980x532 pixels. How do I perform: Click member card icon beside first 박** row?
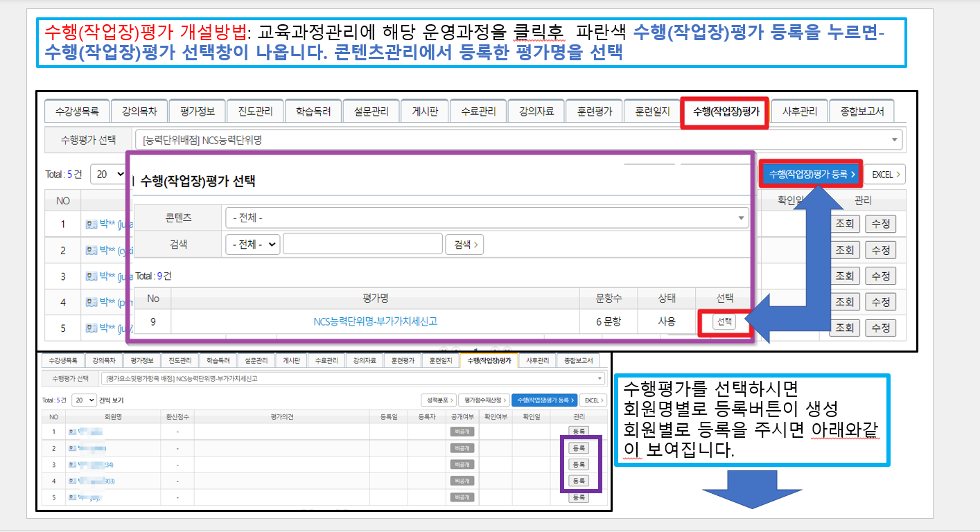coord(91,224)
